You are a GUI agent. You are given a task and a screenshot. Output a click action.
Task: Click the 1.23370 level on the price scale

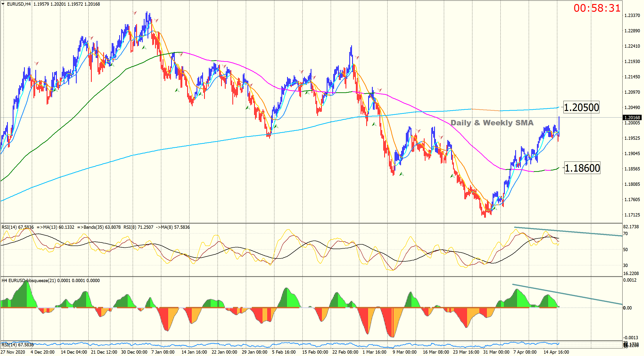click(632, 16)
